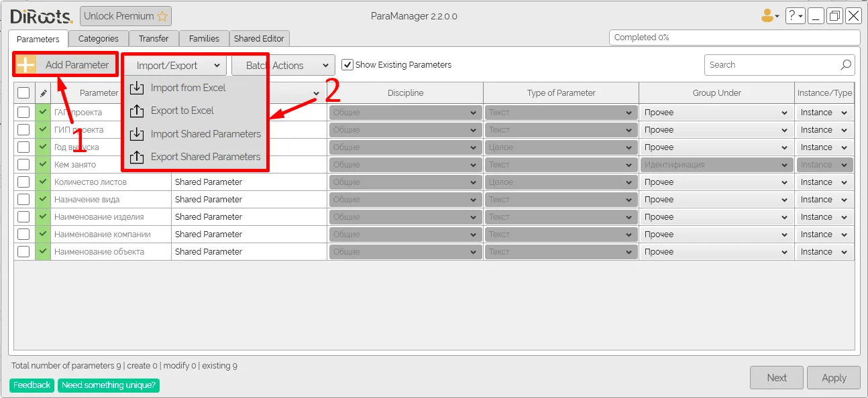Click the Feedback button
Image resolution: width=868 pixels, height=398 pixels.
32,385
